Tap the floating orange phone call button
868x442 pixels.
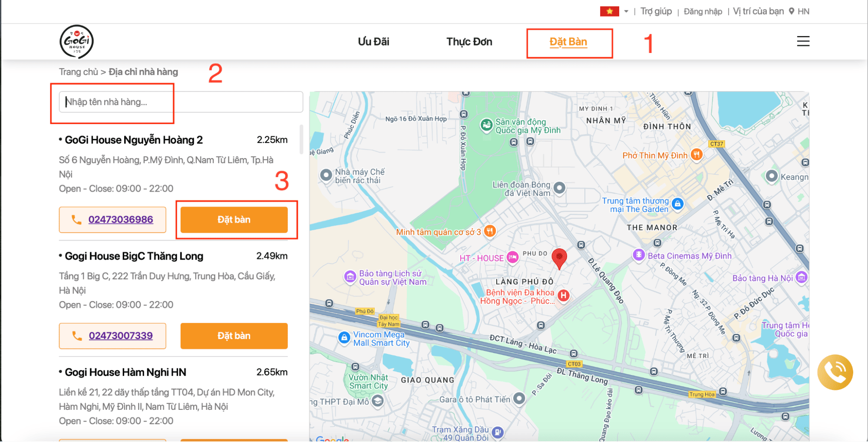point(835,372)
